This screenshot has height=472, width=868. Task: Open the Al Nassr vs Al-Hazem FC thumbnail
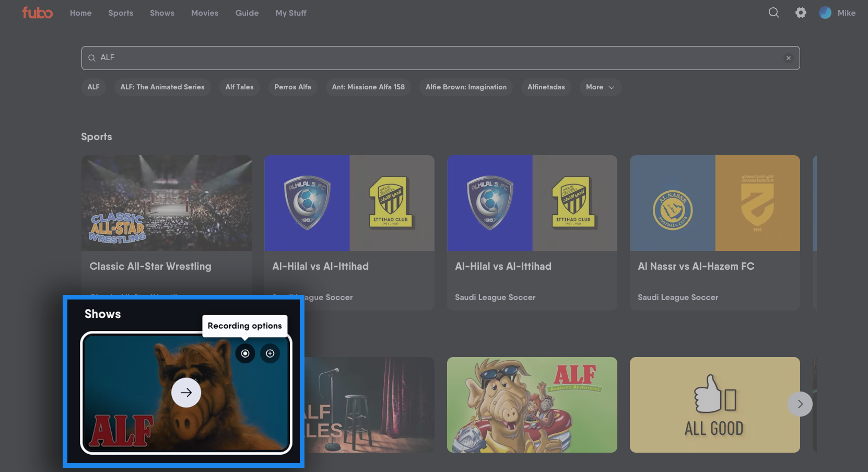pyautogui.click(x=715, y=203)
